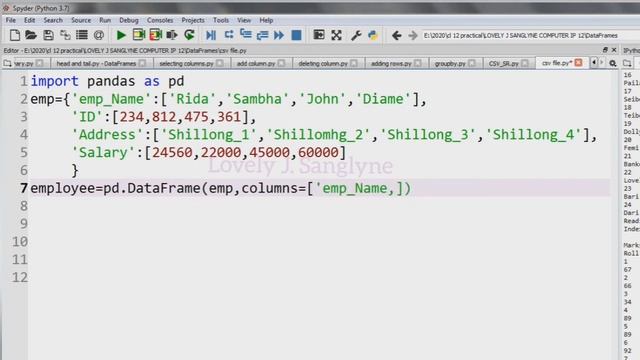Run cell and go to next
Image resolution: width=640 pixels, height=360 pixels.
tap(156, 35)
